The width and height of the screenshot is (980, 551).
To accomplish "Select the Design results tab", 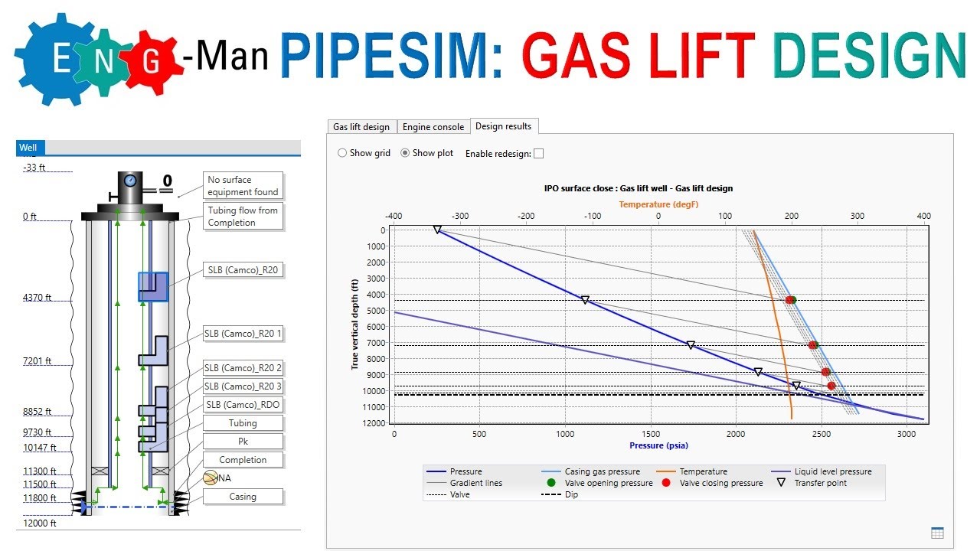I will click(503, 126).
